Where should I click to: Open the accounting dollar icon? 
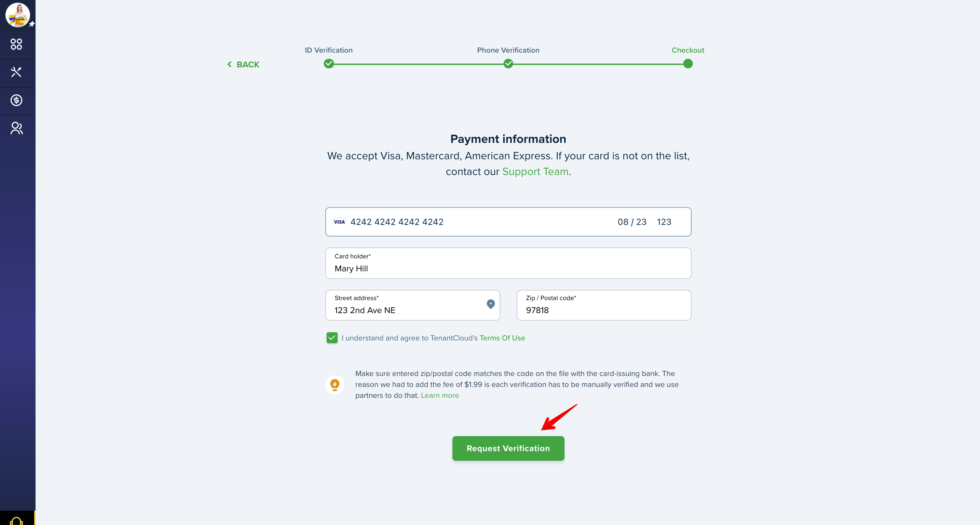pos(16,100)
